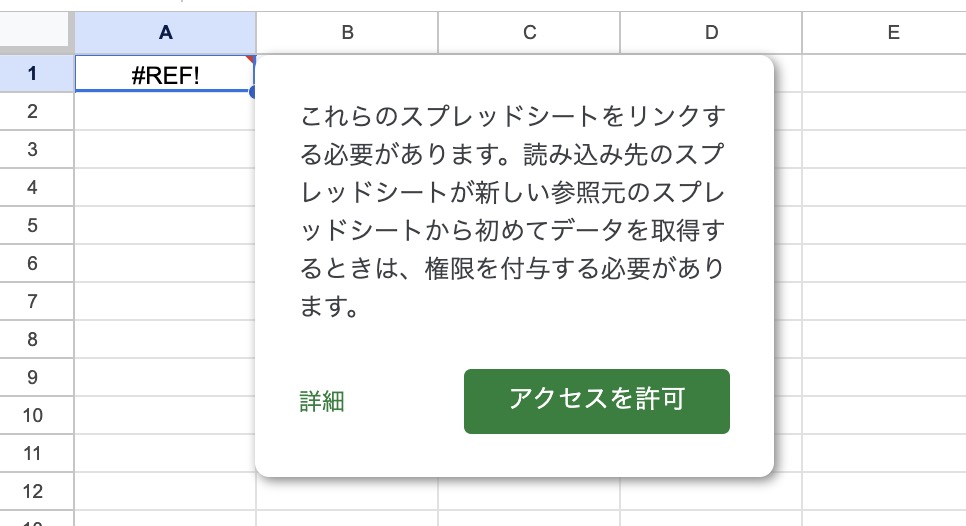The width and height of the screenshot is (966, 526).
Task: Click cell E2 in the grid
Action: 884,111
